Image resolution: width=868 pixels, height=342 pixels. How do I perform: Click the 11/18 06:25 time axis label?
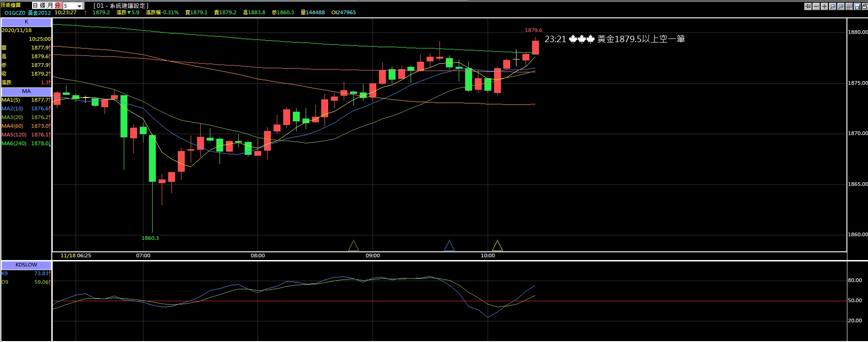coord(76,255)
